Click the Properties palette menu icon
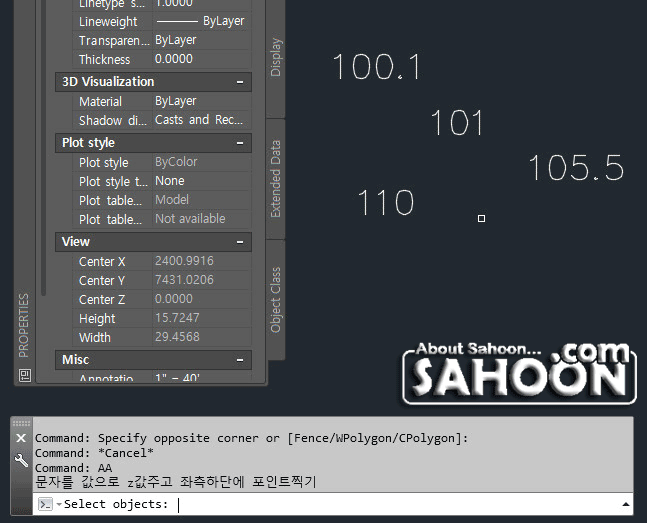This screenshot has width=647, height=523. (24, 375)
